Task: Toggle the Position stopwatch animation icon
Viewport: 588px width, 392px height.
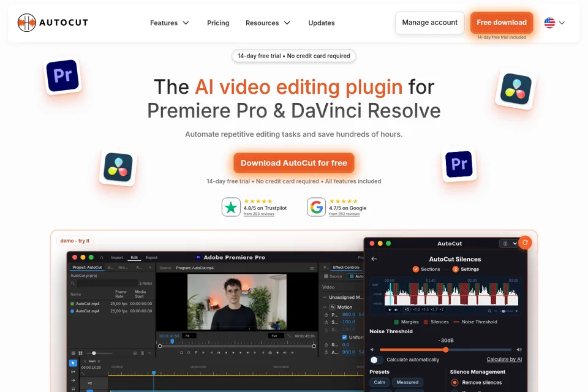Action: [326, 315]
